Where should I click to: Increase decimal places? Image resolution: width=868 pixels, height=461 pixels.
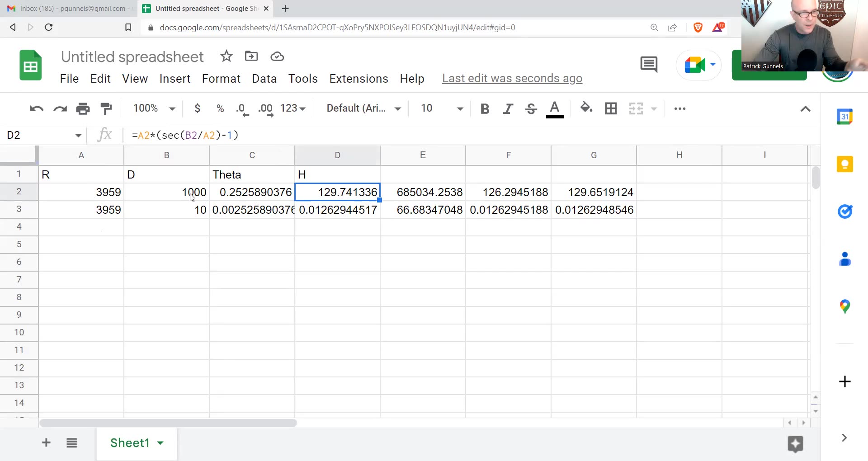point(266,109)
